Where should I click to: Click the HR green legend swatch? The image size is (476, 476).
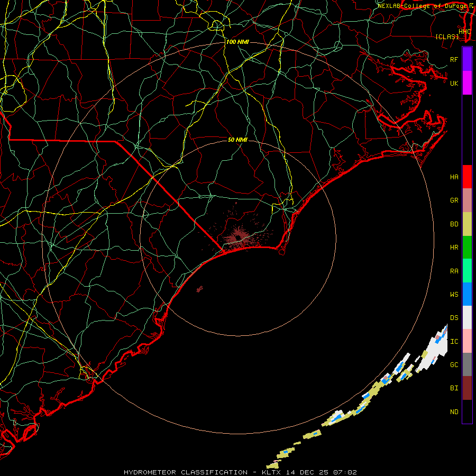click(467, 248)
